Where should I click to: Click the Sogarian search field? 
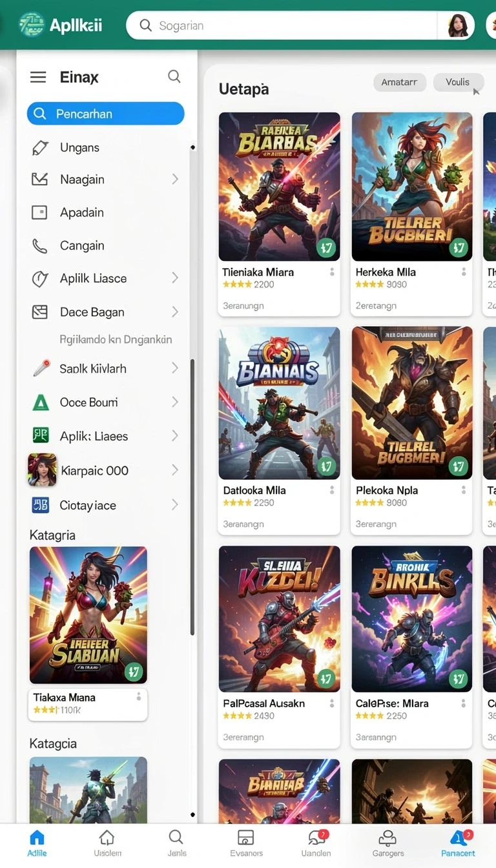click(x=282, y=26)
